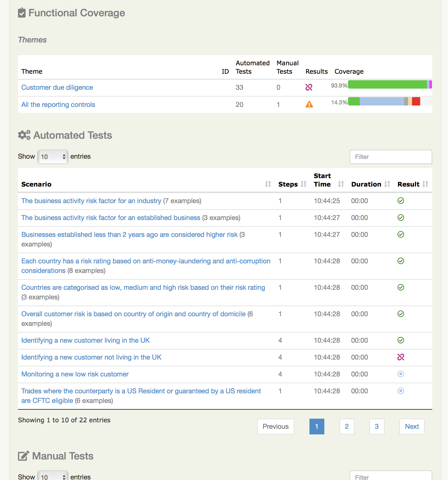This screenshot has width=448, height=480.
Task: Click the pending icon for CFTC eligible trades row
Action: point(401,391)
